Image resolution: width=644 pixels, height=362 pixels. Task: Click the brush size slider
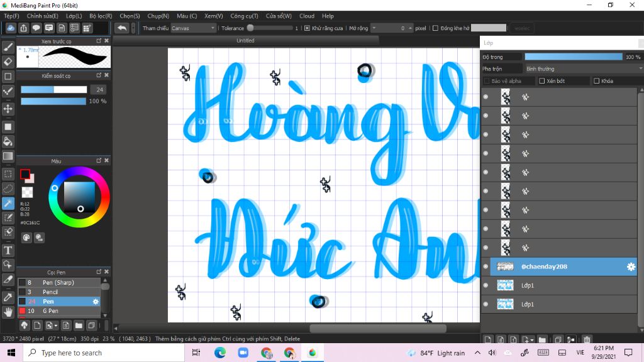pyautogui.click(x=54, y=89)
